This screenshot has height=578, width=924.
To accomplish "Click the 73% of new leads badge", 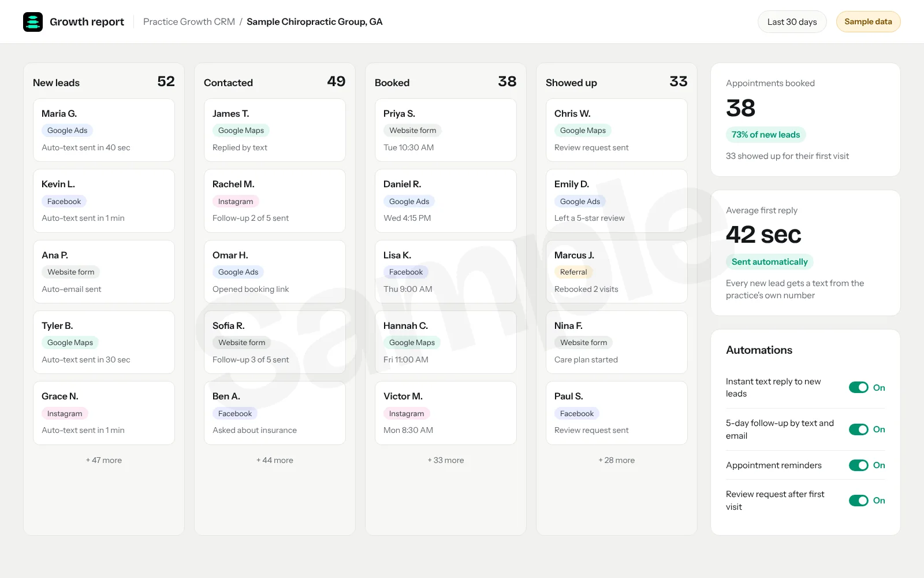I will tap(766, 135).
